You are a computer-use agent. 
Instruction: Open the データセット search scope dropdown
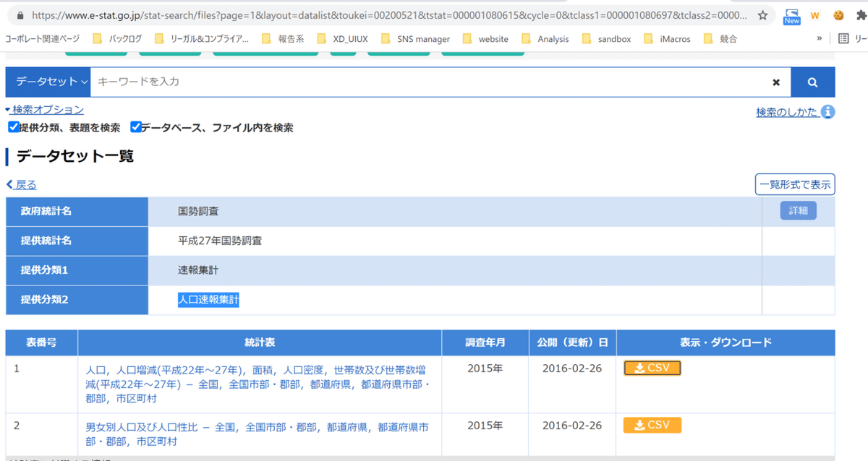click(x=47, y=82)
